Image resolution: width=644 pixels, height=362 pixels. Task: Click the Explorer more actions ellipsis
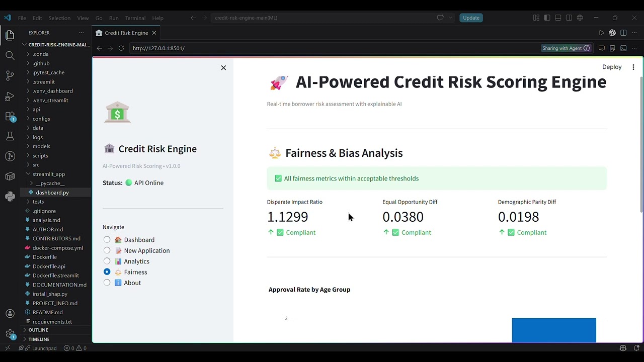pyautogui.click(x=82, y=33)
